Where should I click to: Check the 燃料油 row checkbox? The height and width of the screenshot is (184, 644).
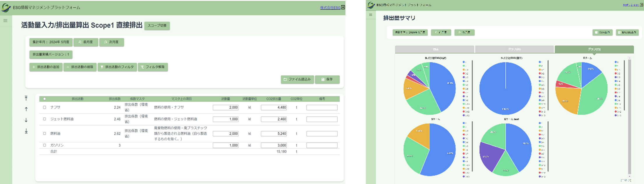pos(45,133)
